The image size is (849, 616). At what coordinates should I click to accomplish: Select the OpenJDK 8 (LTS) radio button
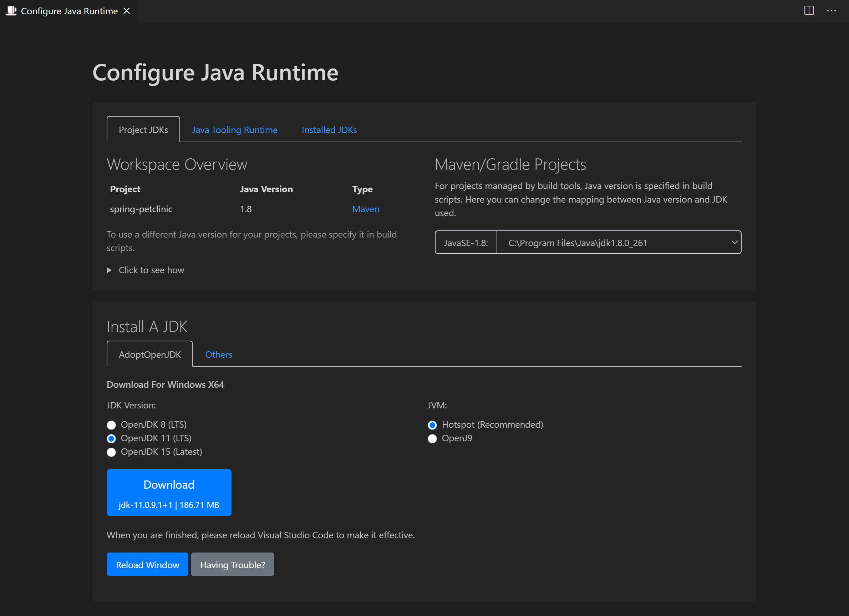111,425
